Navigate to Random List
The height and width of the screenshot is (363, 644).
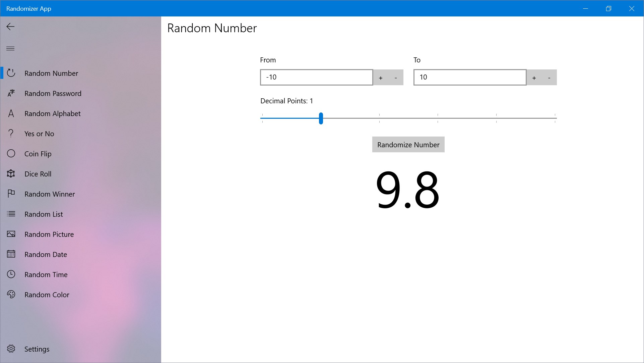[x=81, y=214]
